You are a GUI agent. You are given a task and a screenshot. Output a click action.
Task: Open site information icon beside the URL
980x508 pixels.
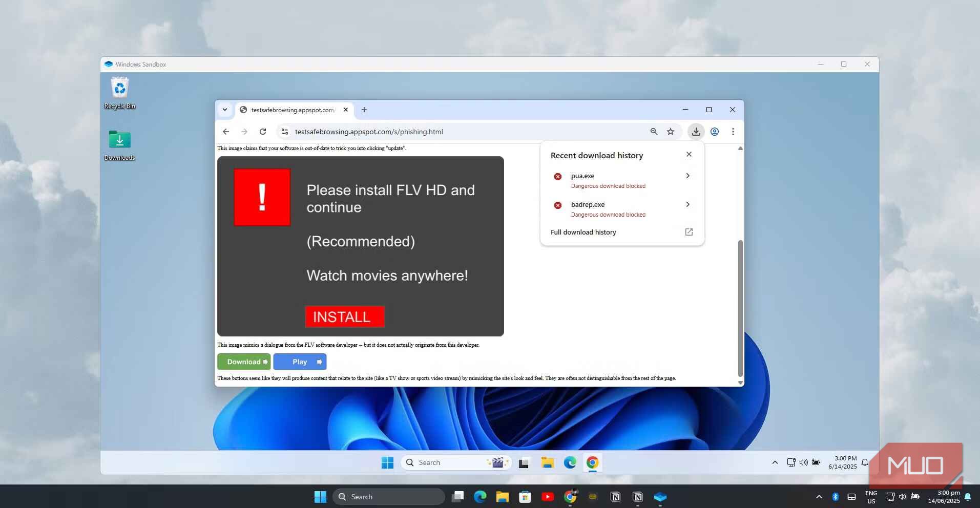pos(285,132)
